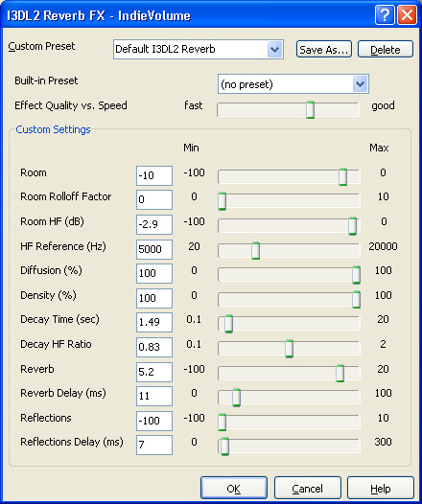Image resolution: width=422 pixels, height=504 pixels.
Task: Click the Room slider thumb
Action: click(x=343, y=176)
